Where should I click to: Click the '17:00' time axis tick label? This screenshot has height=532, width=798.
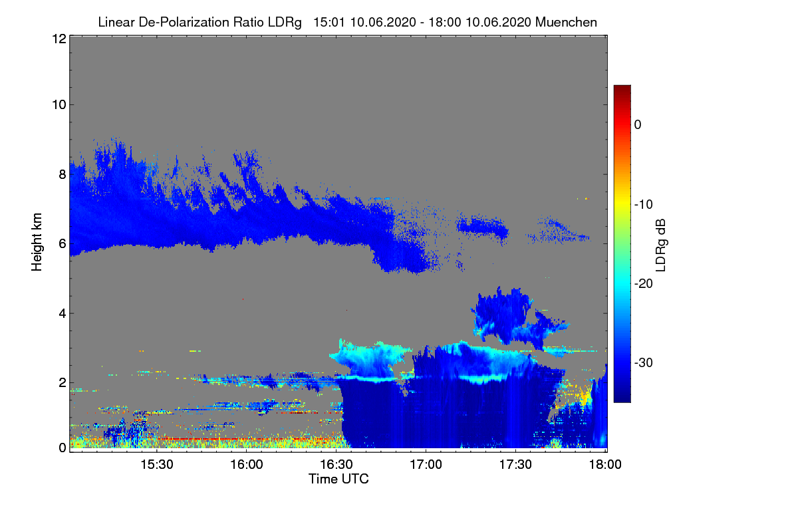[x=426, y=465]
